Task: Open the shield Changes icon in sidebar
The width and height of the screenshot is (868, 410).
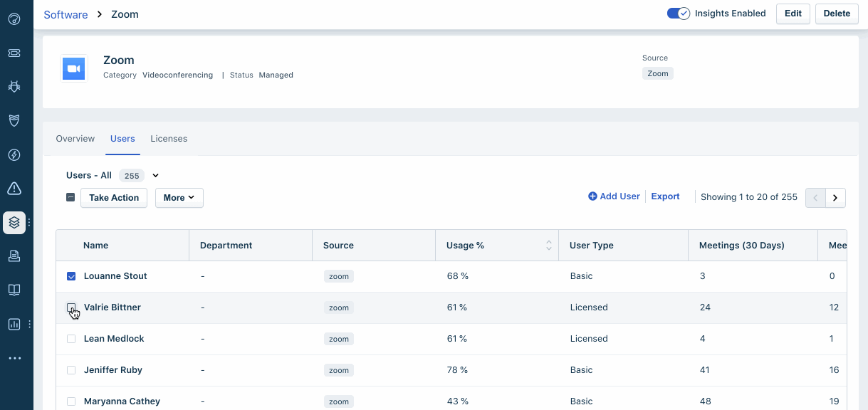Action: (14, 120)
